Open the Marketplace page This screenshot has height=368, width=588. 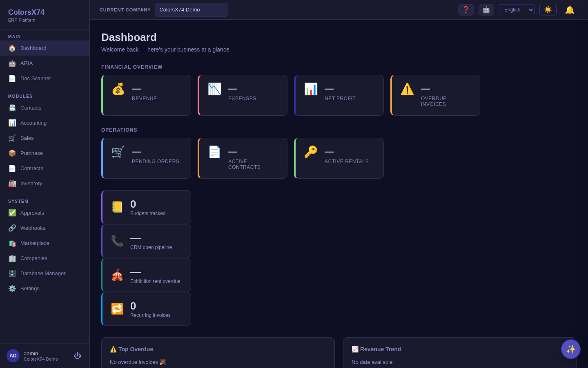(45, 243)
